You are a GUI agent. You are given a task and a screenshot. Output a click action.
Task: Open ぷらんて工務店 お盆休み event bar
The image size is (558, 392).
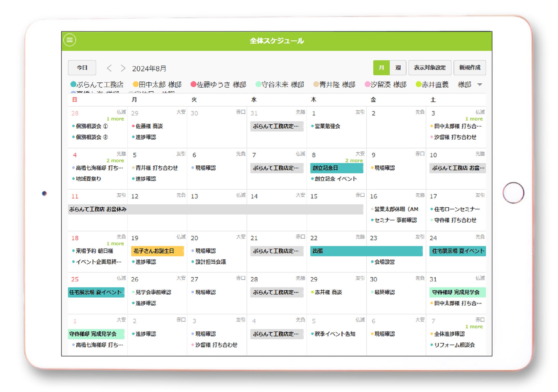pos(215,209)
